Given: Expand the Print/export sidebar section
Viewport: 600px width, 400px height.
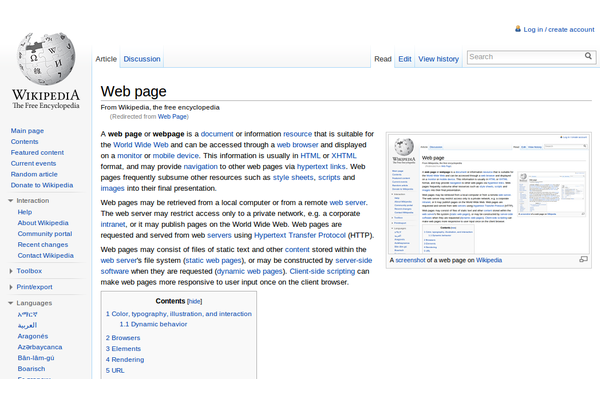Looking at the screenshot, I should point(11,287).
